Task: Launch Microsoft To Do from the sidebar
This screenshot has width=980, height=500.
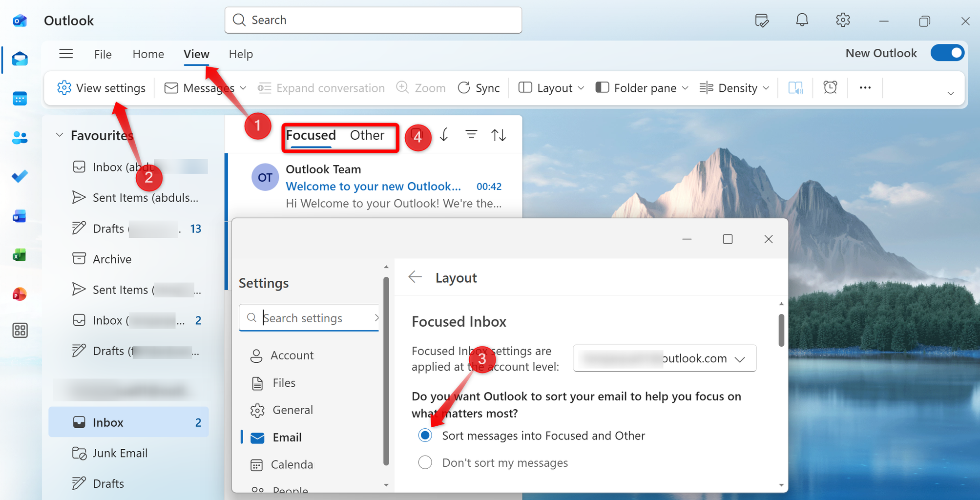Action: coord(20,176)
